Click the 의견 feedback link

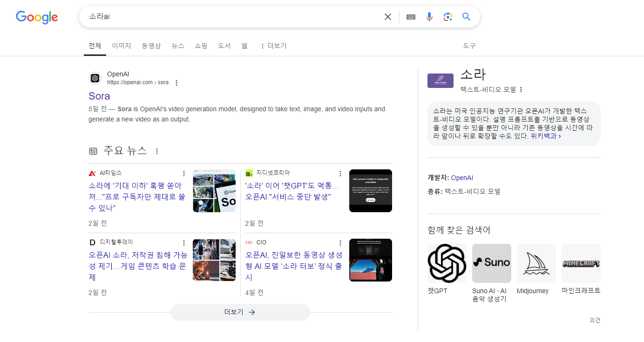[x=595, y=320]
